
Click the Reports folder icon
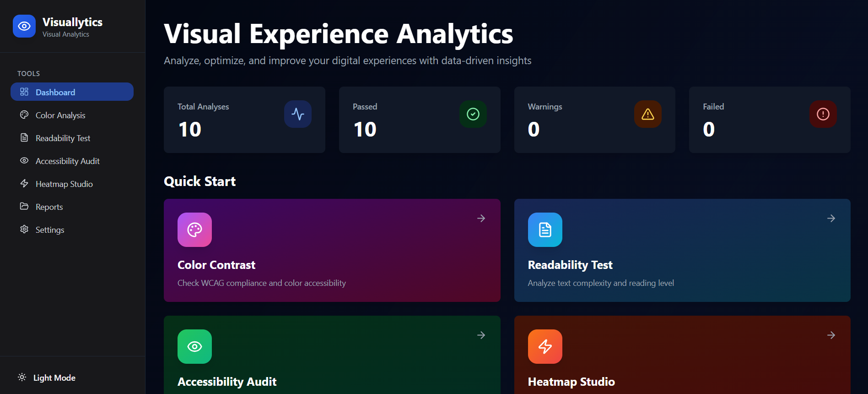(x=24, y=206)
